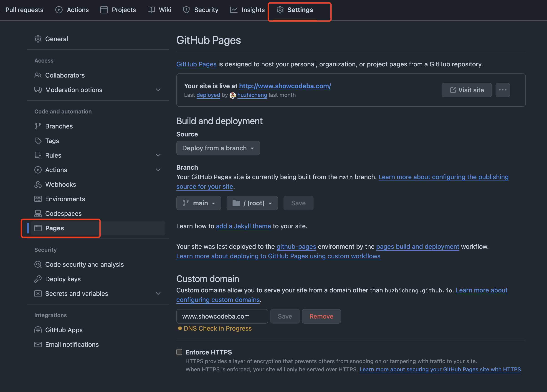Expand the Moderation options section
The width and height of the screenshot is (547, 392).
(x=158, y=90)
